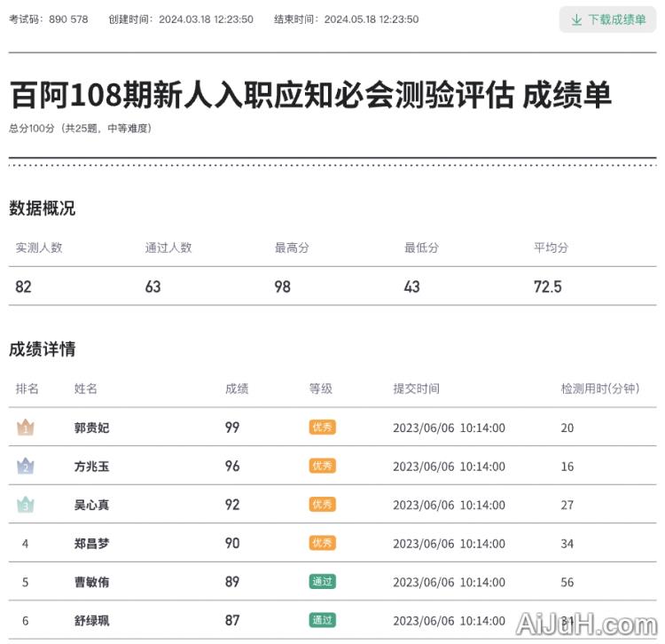Click the green crown icon for rank 3

[x=26, y=505]
